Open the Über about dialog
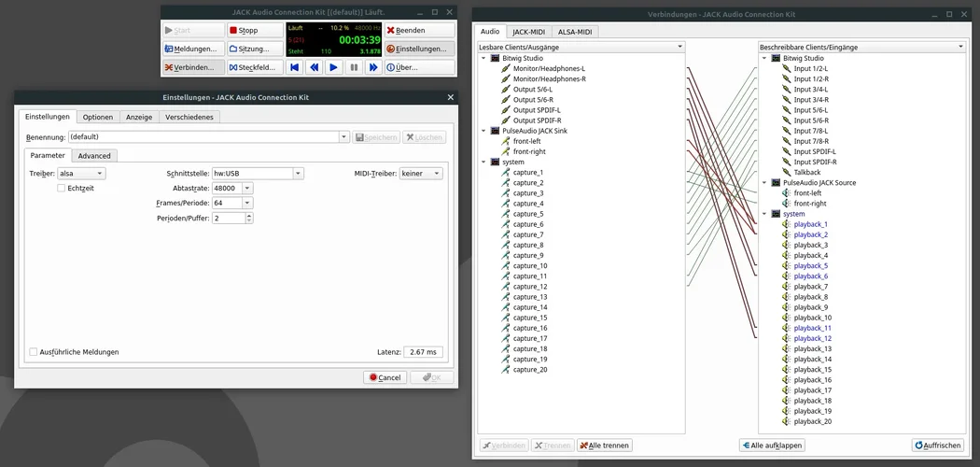 pyautogui.click(x=416, y=67)
